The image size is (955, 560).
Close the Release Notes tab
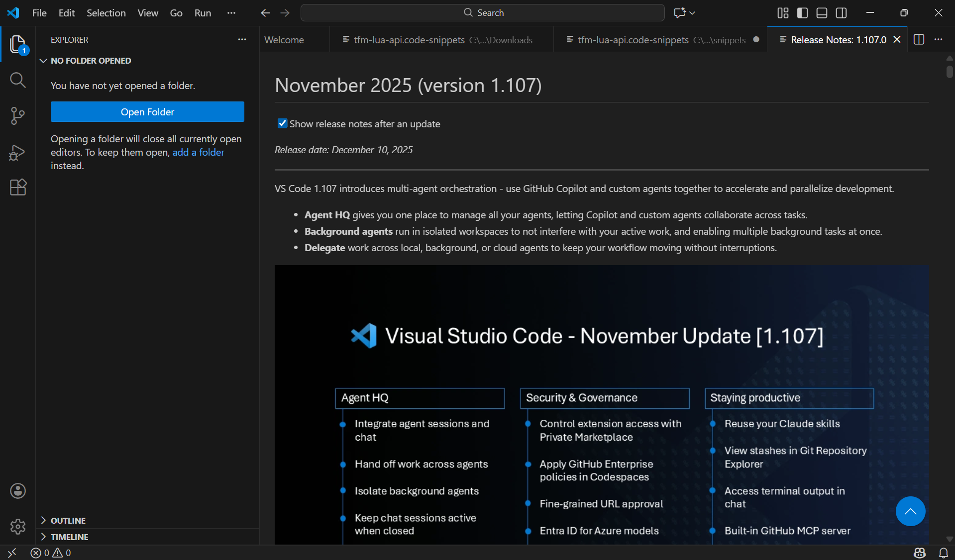click(x=897, y=39)
